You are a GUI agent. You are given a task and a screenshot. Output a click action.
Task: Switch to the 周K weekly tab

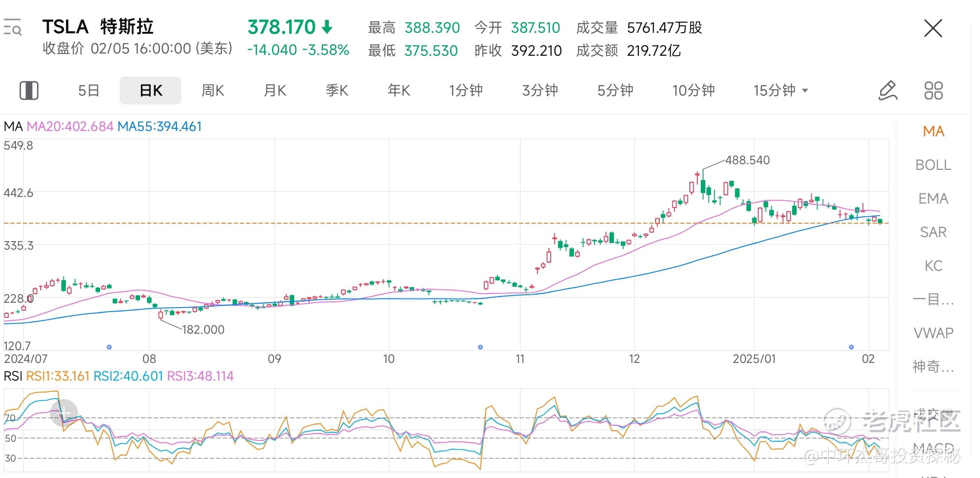pyautogui.click(x=213, y=90)
